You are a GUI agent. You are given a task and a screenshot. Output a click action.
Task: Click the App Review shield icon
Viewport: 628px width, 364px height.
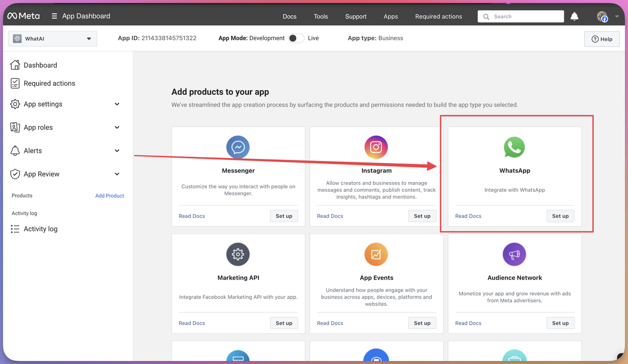(15, 174)
